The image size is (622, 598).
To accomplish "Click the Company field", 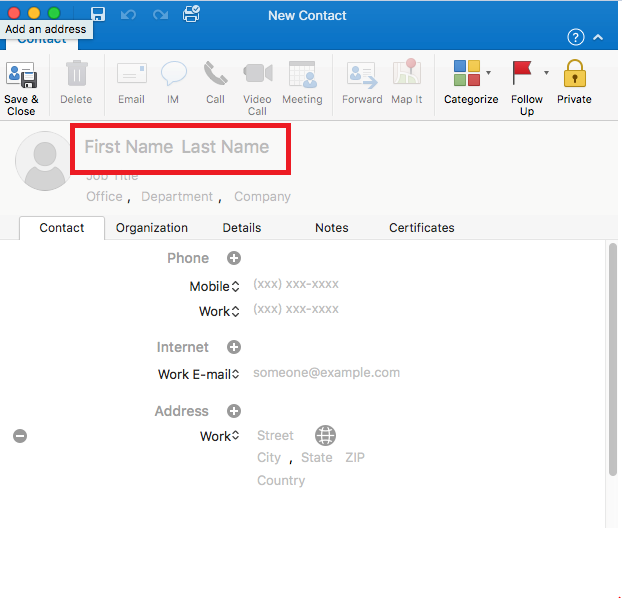I will coord(262,196).
